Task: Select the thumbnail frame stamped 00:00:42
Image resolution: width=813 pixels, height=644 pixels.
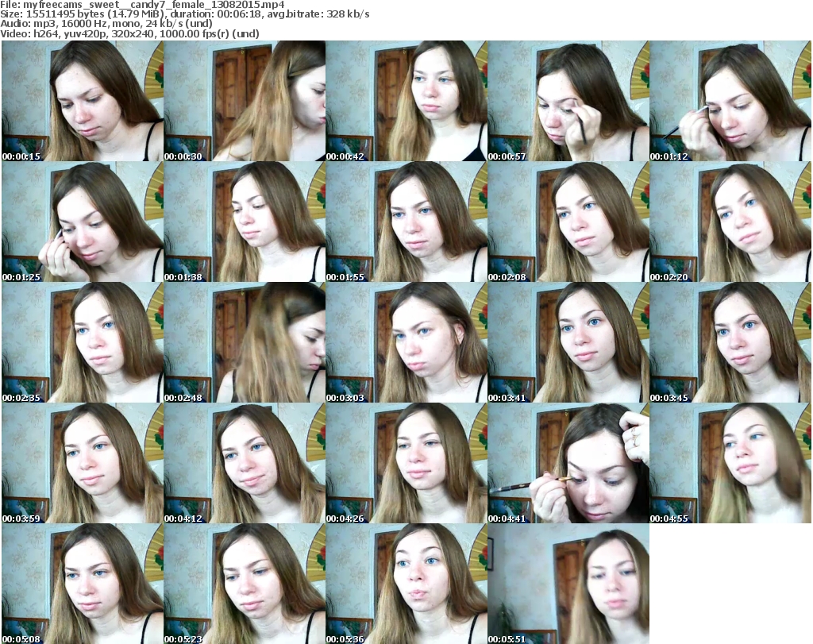Action: pos(406,101)
